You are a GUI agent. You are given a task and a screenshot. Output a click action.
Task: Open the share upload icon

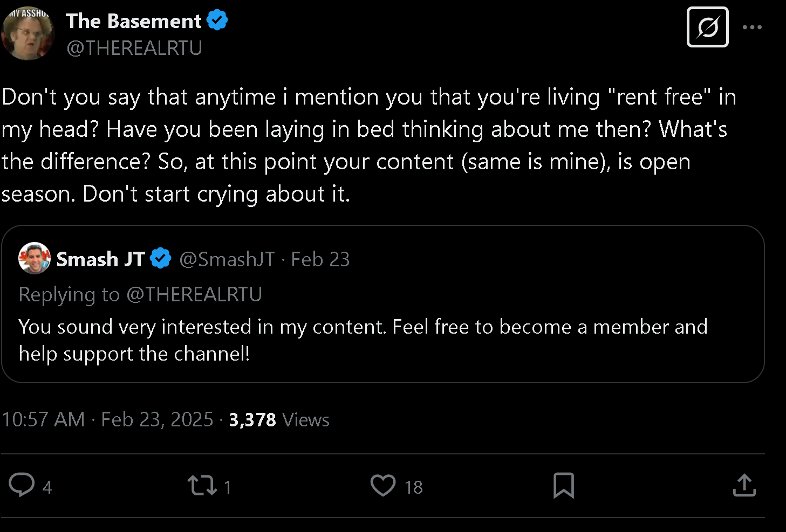(x=744, y=485)
